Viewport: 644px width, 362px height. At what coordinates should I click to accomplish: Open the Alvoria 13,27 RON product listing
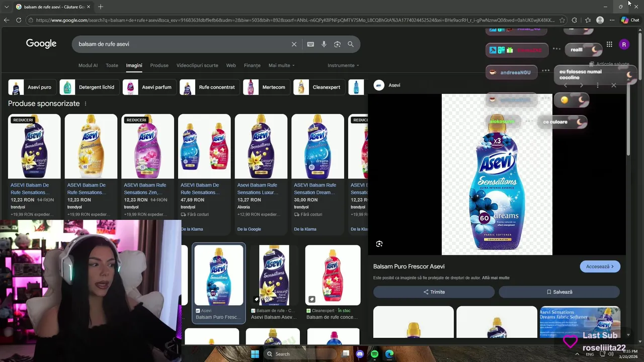coord(261,174)
